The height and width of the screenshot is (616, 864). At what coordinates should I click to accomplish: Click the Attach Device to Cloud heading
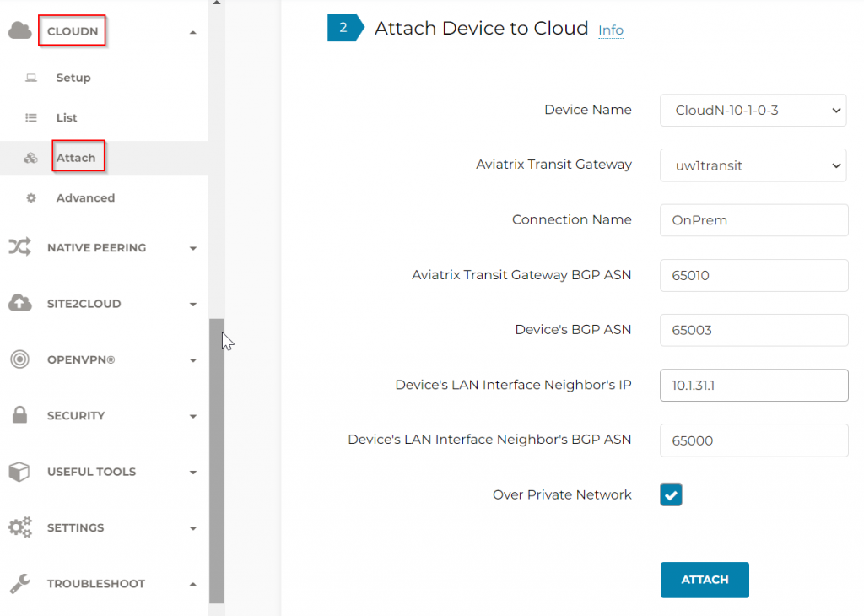(x=481, y=28)
